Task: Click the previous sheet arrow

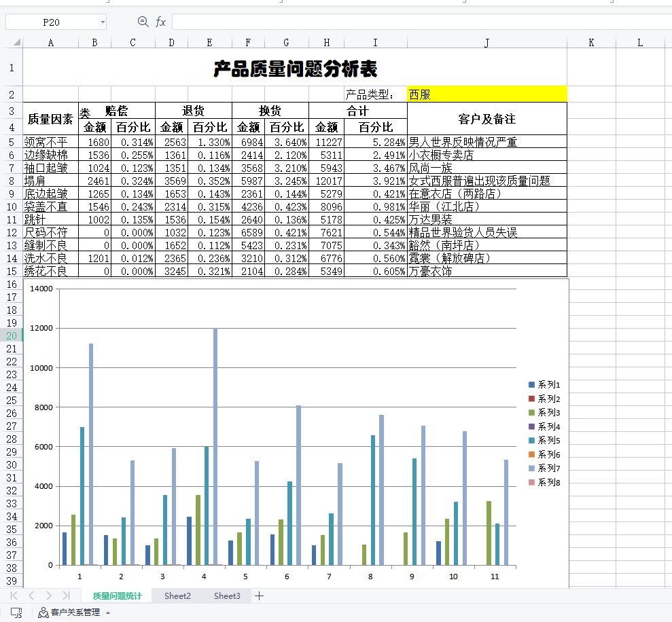Action: tap(31, 596)
